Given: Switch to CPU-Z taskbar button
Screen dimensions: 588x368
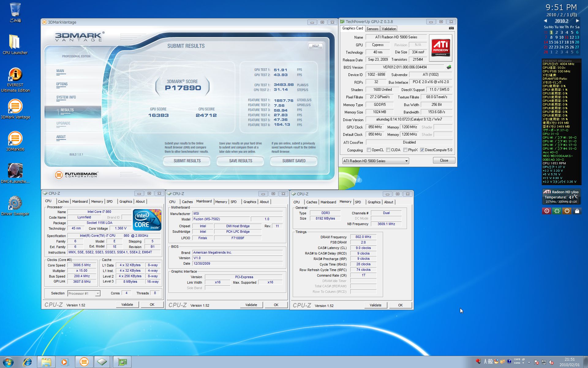Looking at the screenshot, I should coord(103,362).
